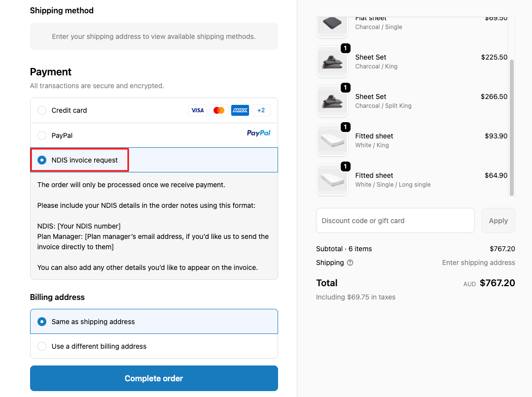This screenshot has height=397, width=532.
Task: Open the Shipping help tooltip icon
Action: point(350,263)
